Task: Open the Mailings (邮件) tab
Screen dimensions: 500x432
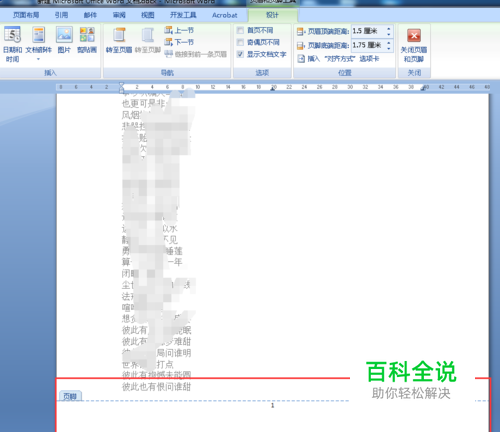Action: [90, 15]
